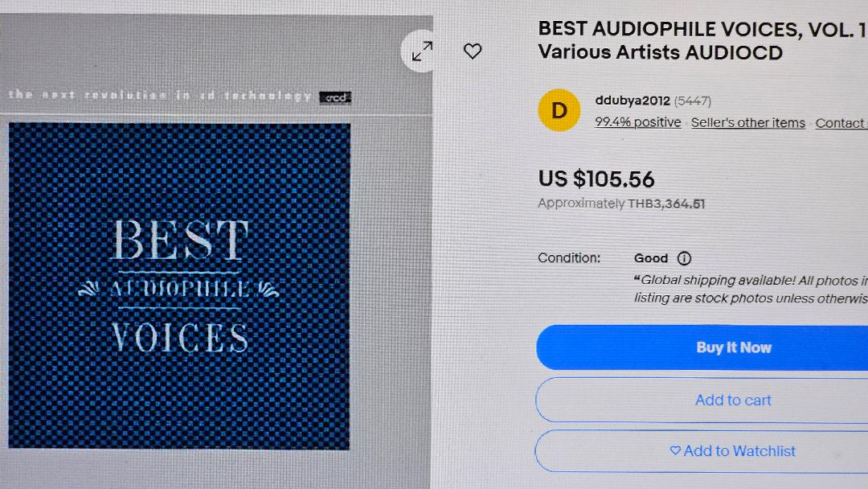Viewport: 868px width, 489px height.
Task: Click the approximate THB3,364.51 price
Action: click(666, 203)
